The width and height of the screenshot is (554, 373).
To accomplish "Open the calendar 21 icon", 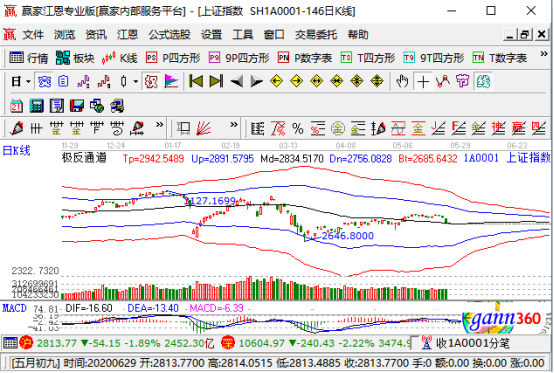I will [x=16, y=106].
